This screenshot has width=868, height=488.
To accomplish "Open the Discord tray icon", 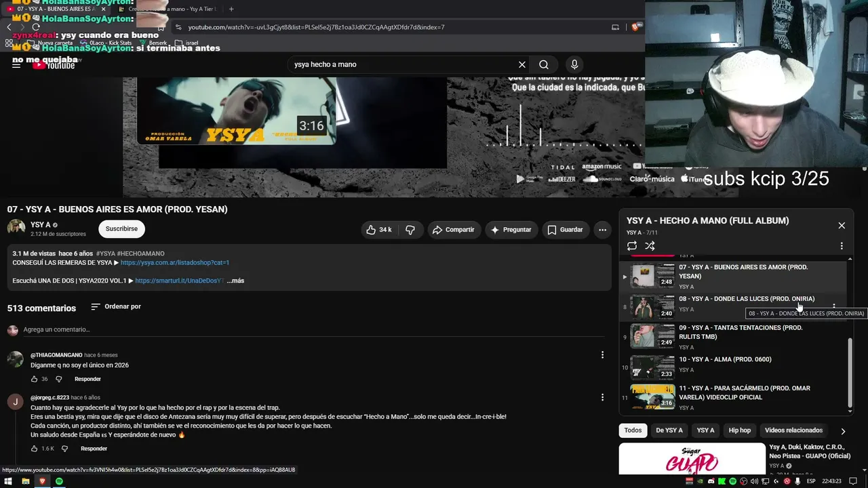I will [711, 481].
